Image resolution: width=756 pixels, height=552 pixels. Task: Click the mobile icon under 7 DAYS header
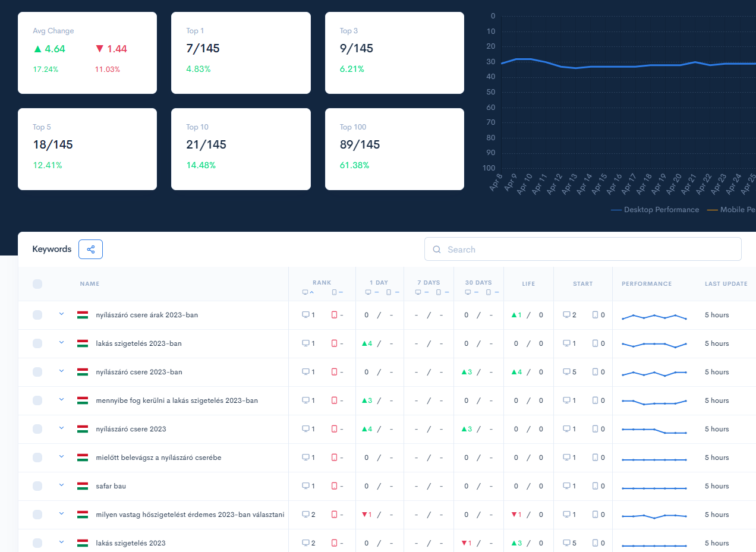click(x=439, y=292)
